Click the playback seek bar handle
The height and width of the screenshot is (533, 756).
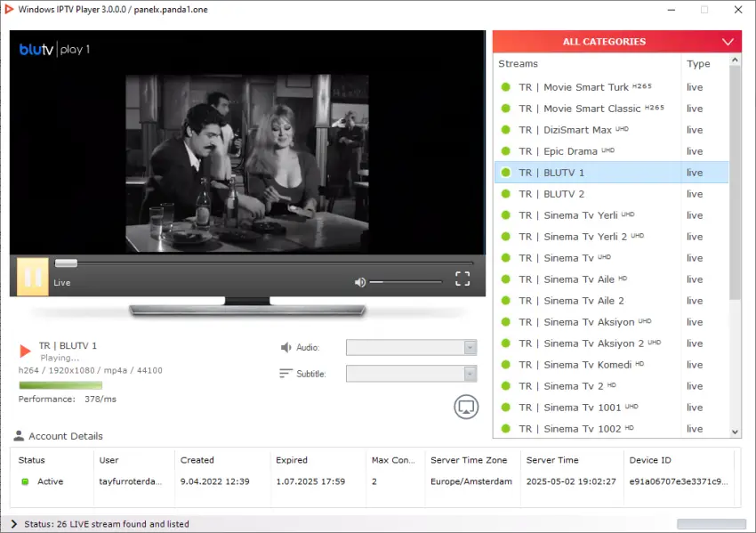coord(66,262)
